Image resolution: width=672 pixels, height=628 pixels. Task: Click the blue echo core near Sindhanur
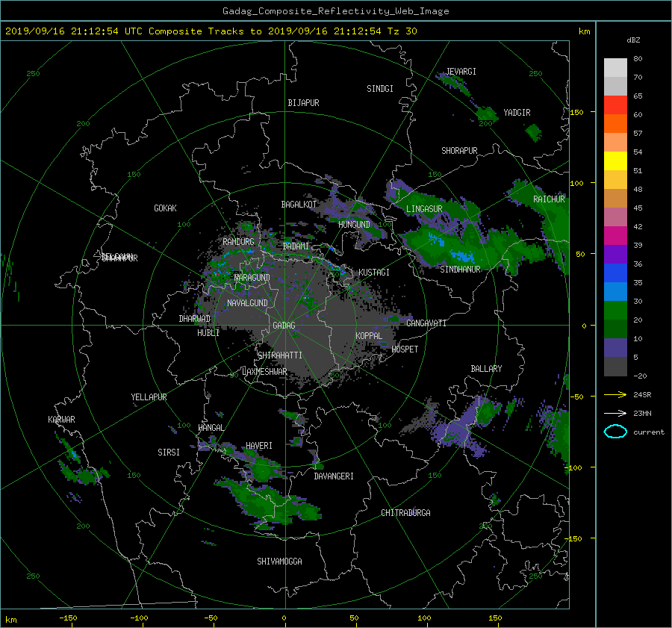[461, 256]
